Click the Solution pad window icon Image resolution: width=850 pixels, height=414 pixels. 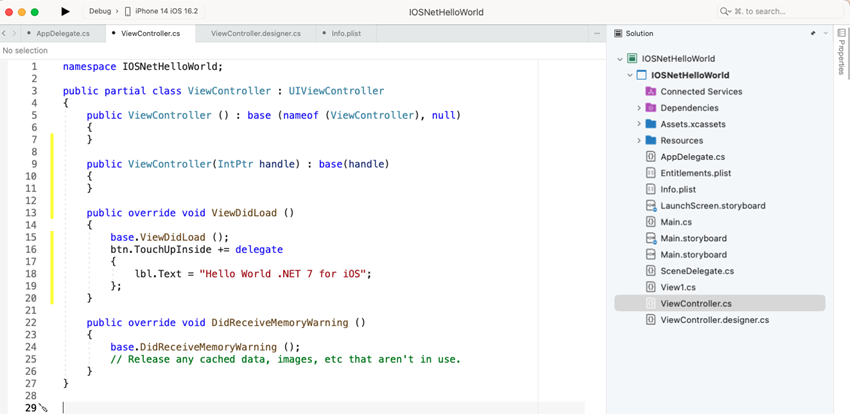(x=618, y=34)
